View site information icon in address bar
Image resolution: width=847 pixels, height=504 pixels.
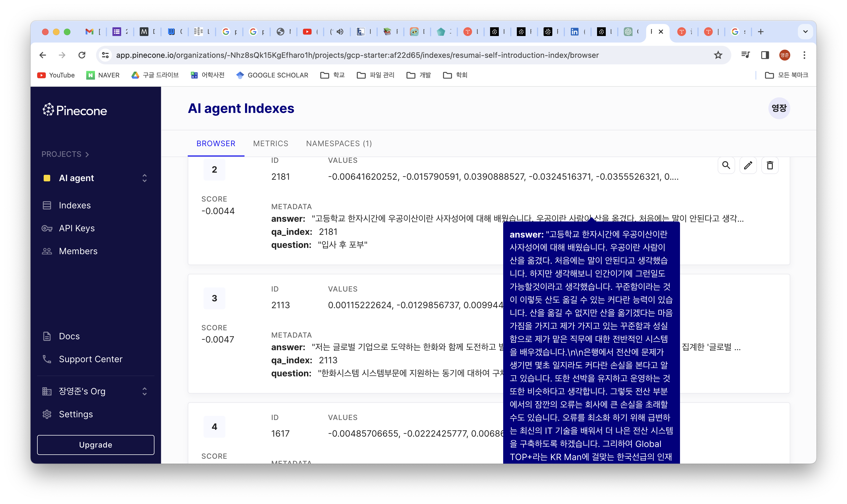pyautogui.click(x=105, y=55)
